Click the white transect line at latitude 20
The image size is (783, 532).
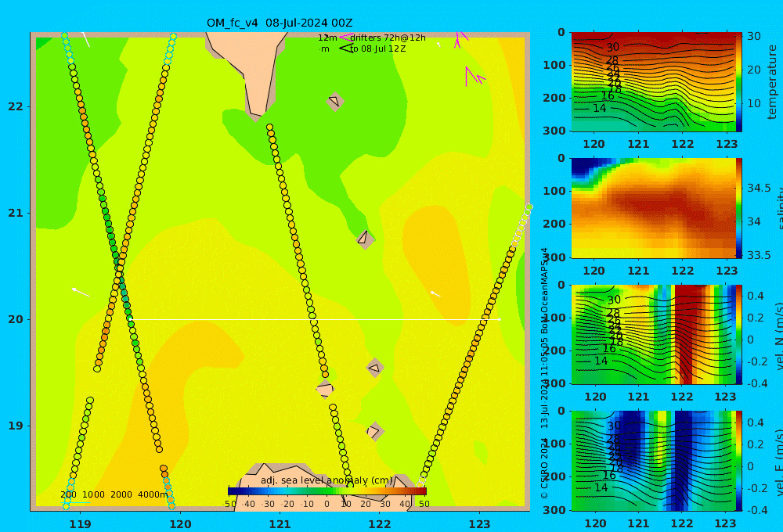315,319
